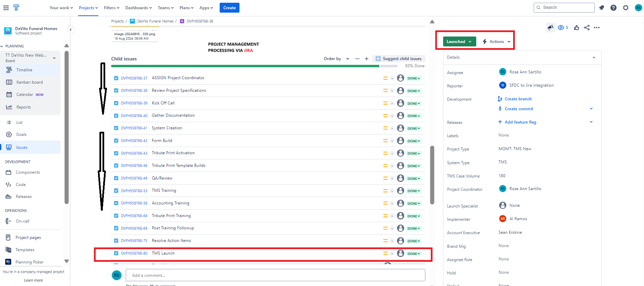Click checkbox icon for Tribute Print Activation
The height and width of the screenshot is (286, 644).
pos(116,153)
